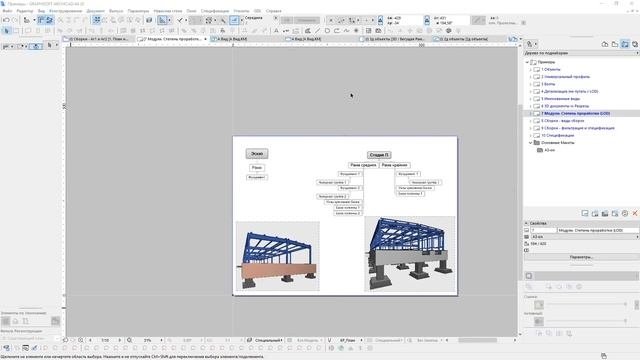
Task: Toggle the radius coordinate lock icon
Action: [427, 20]
